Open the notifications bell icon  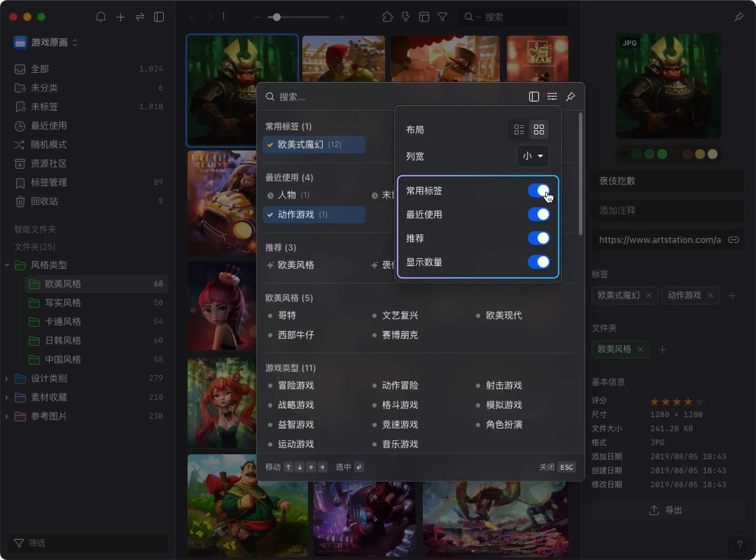pos(101,17)
